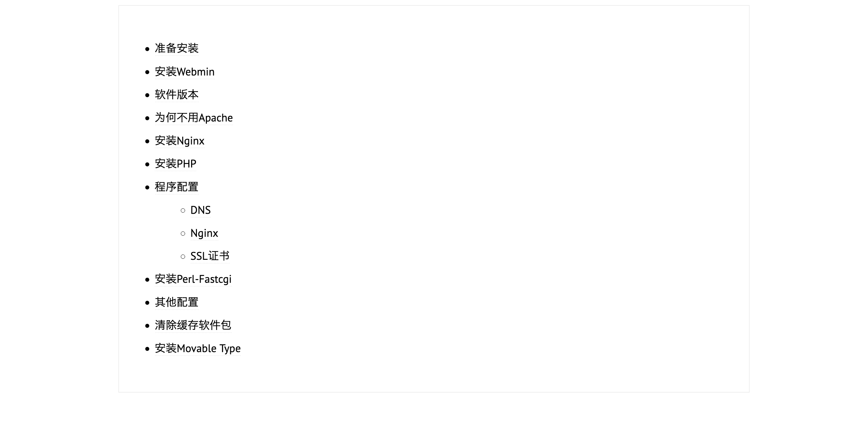
Task: Jump to the SSL证书 subsection
Action: click(x=210, y=256)
